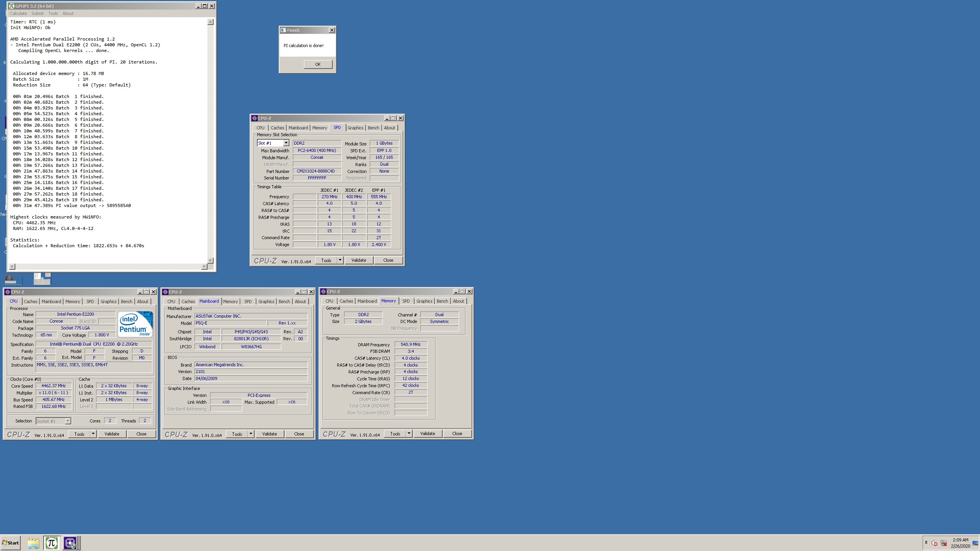Switch to Graphics tab in SPD window
Screen dimensions: 980x551
pos(356,128)
